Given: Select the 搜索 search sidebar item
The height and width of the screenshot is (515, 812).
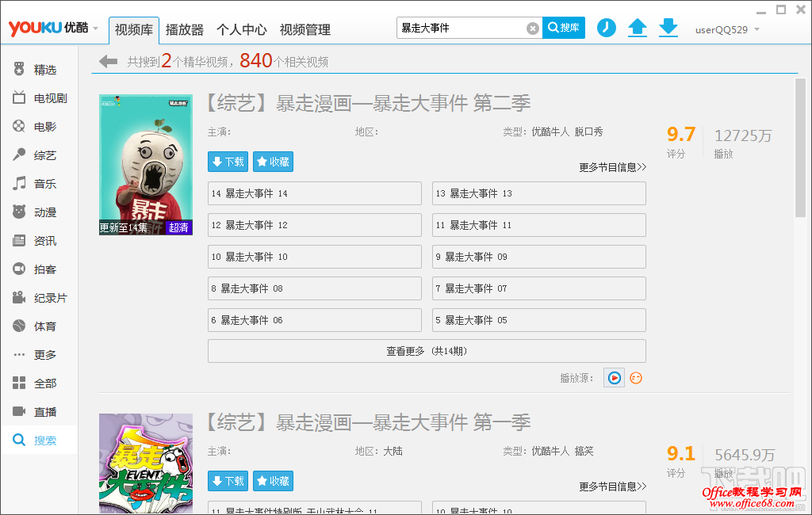Looking at the screenshot, I should [x=40, y=440].
